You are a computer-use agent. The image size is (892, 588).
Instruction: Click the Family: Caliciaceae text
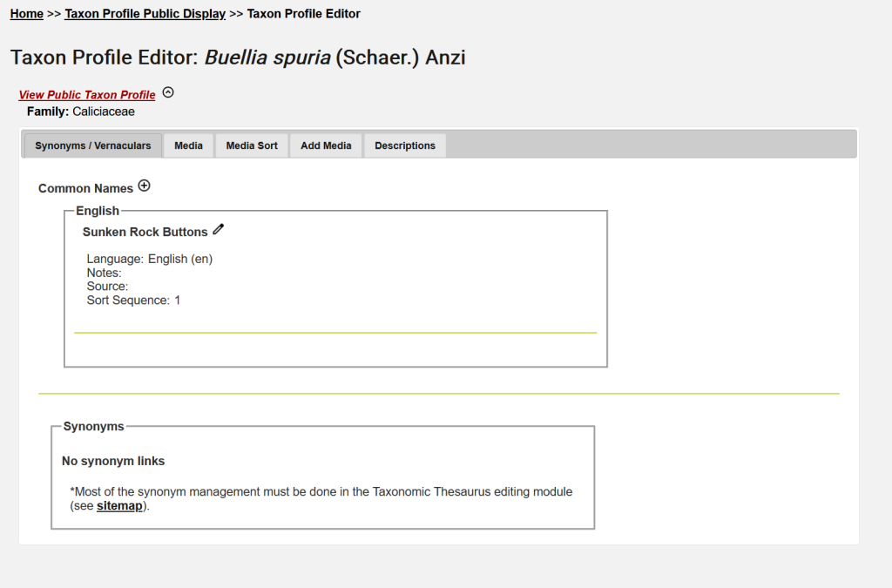81,112
